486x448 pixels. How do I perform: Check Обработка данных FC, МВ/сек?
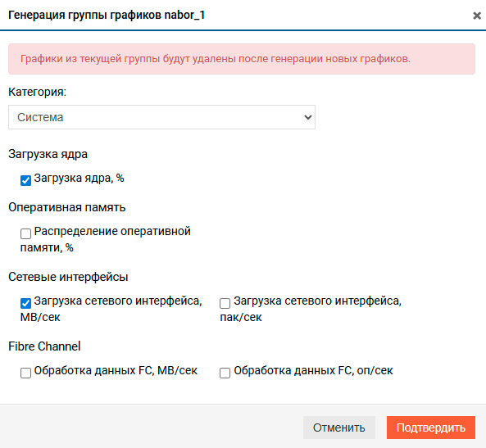tap(25, 373)
